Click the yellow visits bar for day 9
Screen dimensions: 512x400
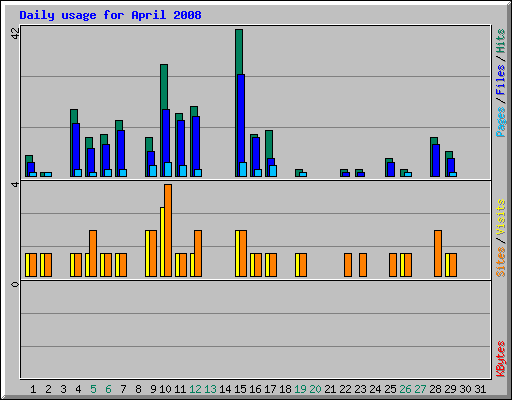point(147,253)
